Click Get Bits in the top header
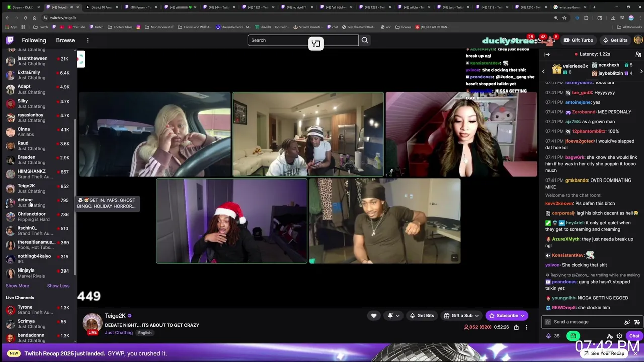The width and height of the screenshot is (644, 362). click(615, 40)
